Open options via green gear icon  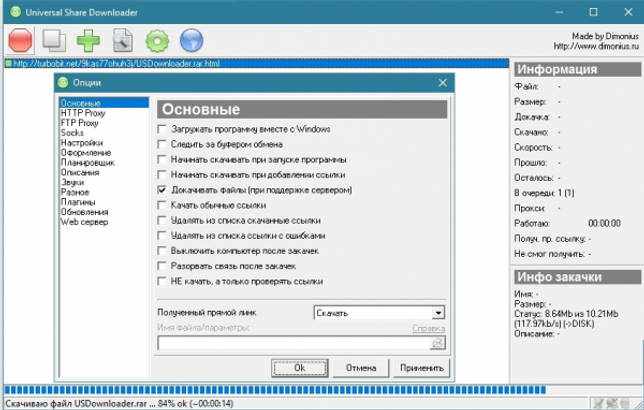[x=157, y=41]
